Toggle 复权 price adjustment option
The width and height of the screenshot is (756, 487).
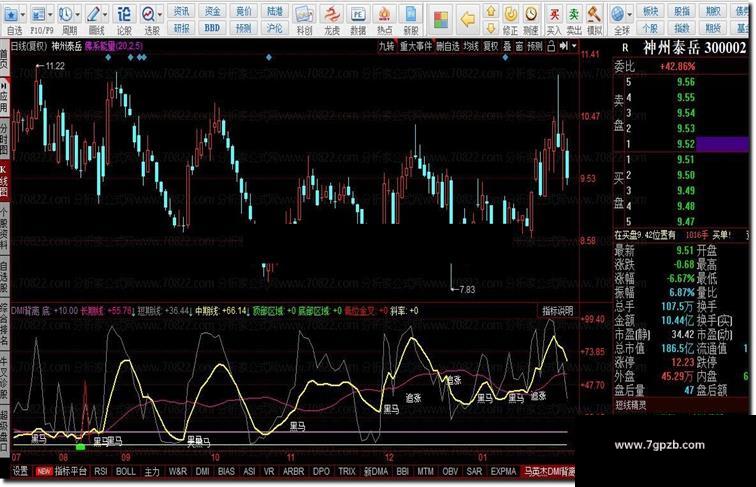click(490, 46)
